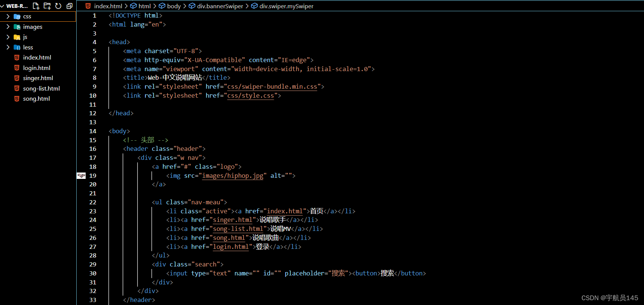Select the css folder icon
The image size is (644, 305).
(x=17, y=16)
